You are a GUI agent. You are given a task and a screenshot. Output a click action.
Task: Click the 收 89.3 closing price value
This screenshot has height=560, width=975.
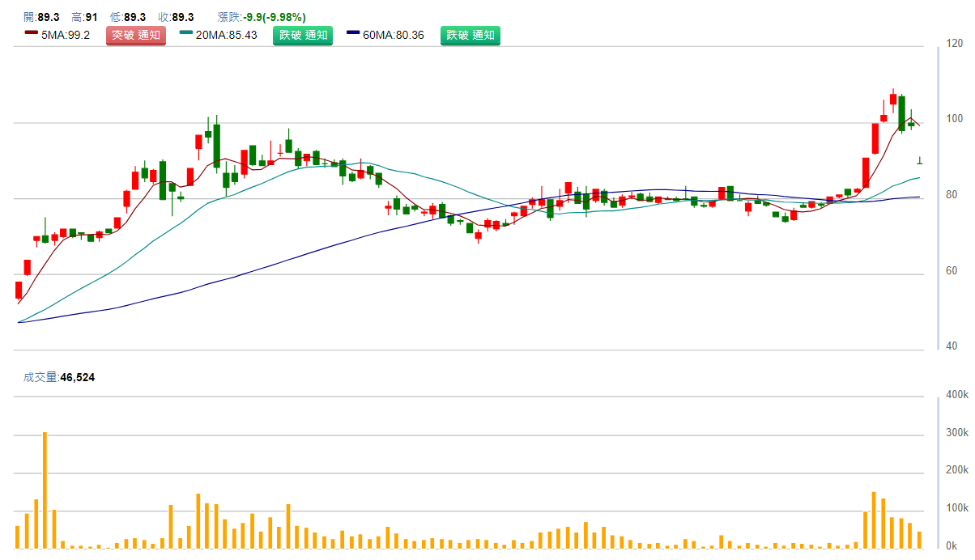tap(176, 17)
